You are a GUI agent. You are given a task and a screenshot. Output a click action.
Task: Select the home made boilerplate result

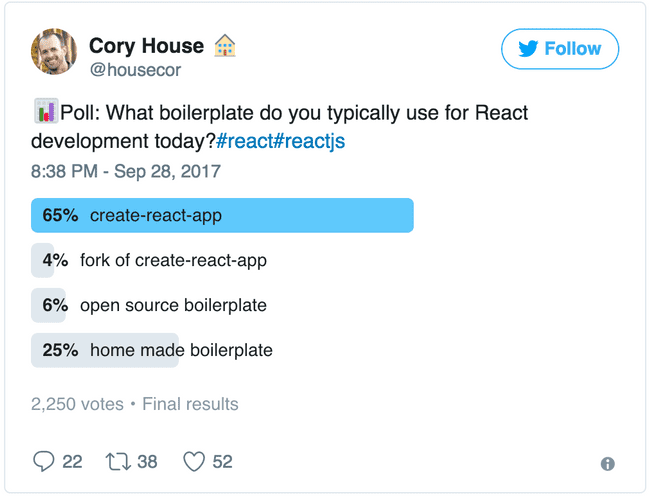click(181, 350)
